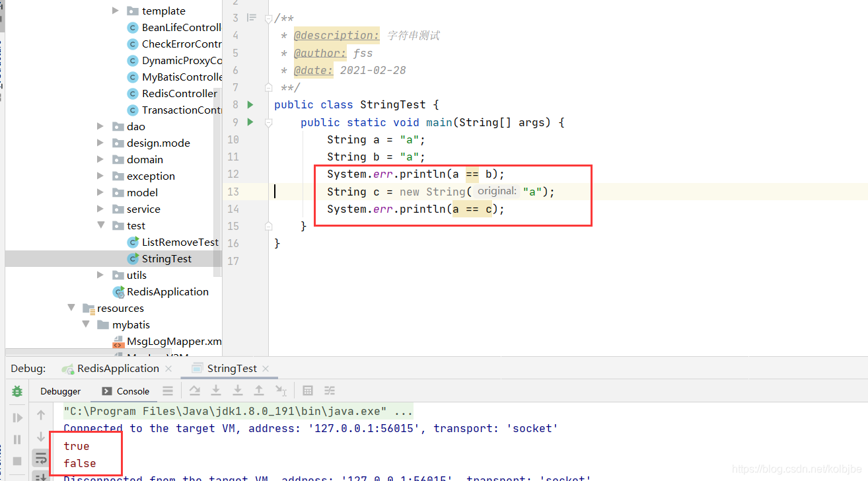Expand the domain folder
The image size is (868, 481).
click(x=100, y=159)
